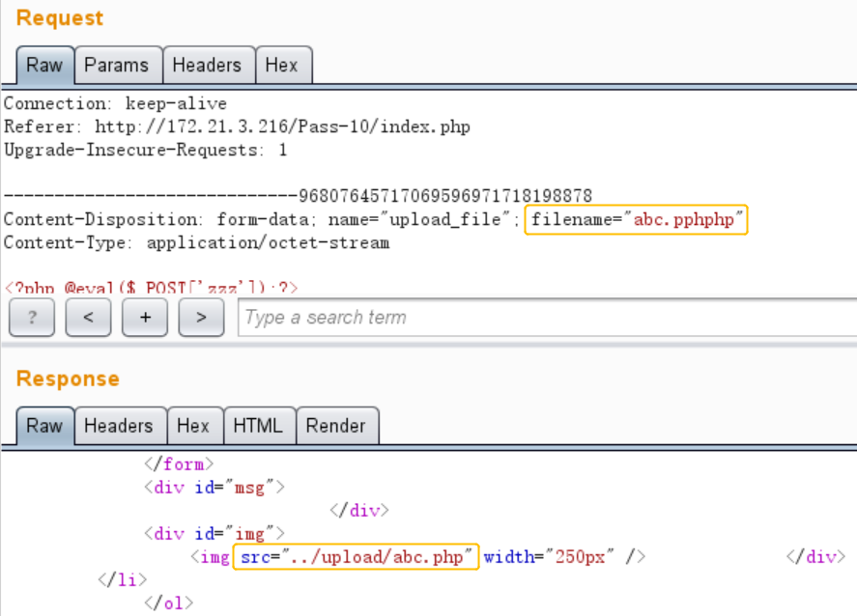Viewport: 857px width, 616px height.
Task: Focus the 'Type a search term' field
Action: [548, 318]
